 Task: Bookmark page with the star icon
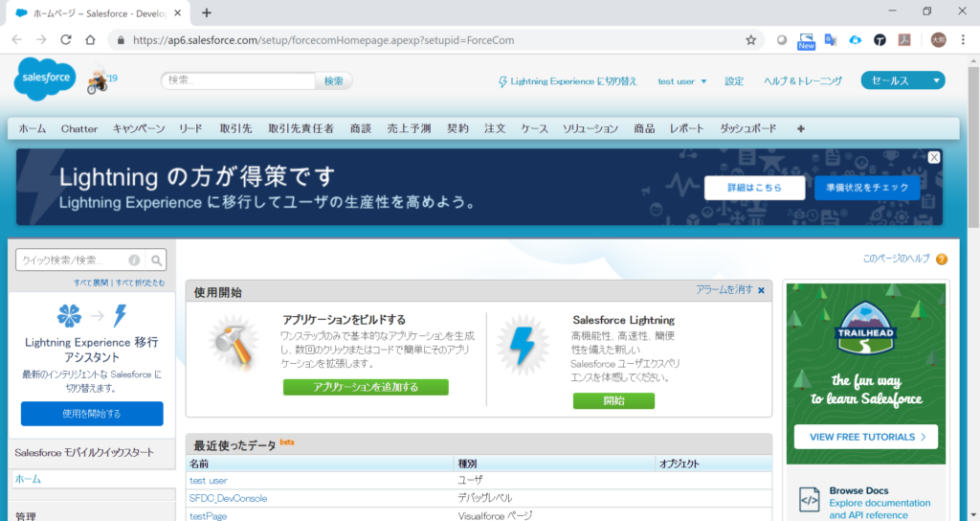[751, 40]
